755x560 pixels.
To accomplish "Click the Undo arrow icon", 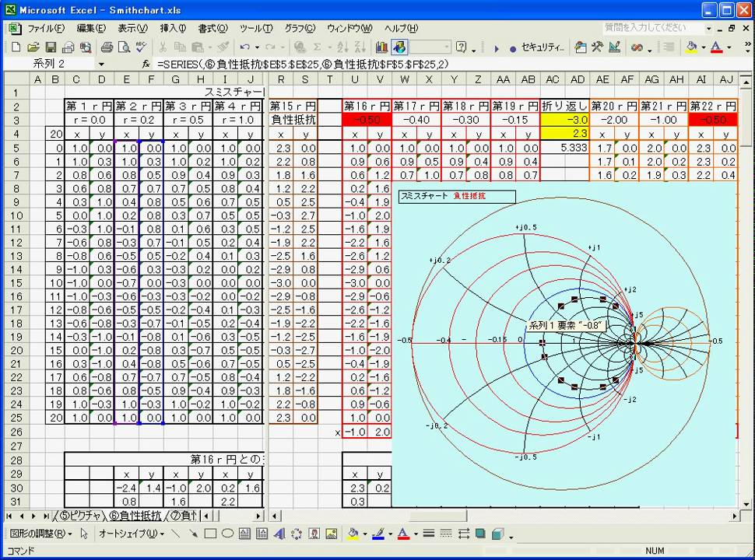I will pyautogui.click(x=245, y=47).
